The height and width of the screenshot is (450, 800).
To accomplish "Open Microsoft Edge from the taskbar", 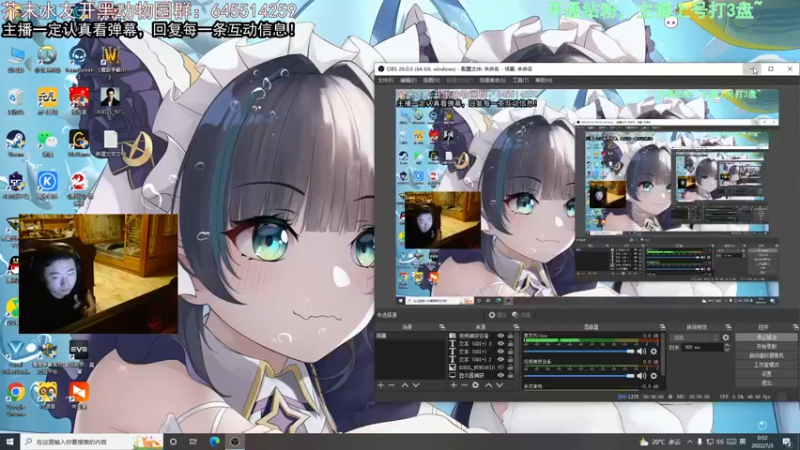I will [214, 442].
